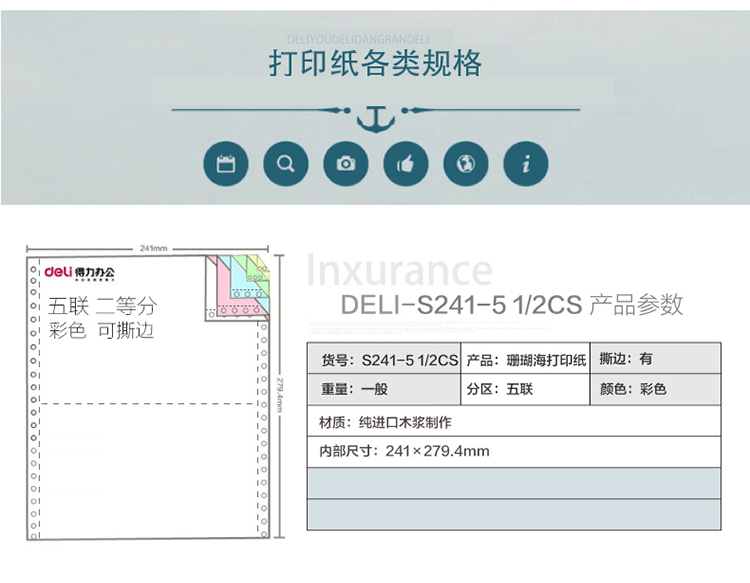Click the italic info icon
This screenshot has height=583, width=750.
tap(526, 163)
